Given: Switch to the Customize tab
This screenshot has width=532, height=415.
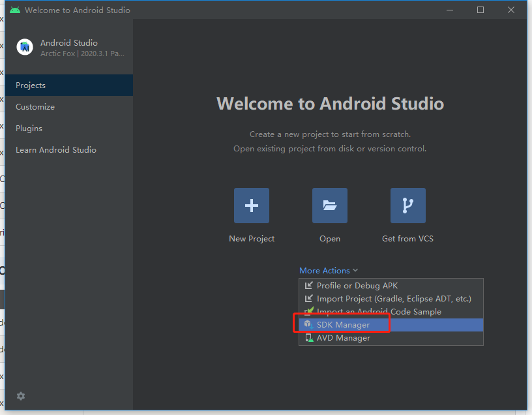Looking at the screenshot, I should [69, 106].
